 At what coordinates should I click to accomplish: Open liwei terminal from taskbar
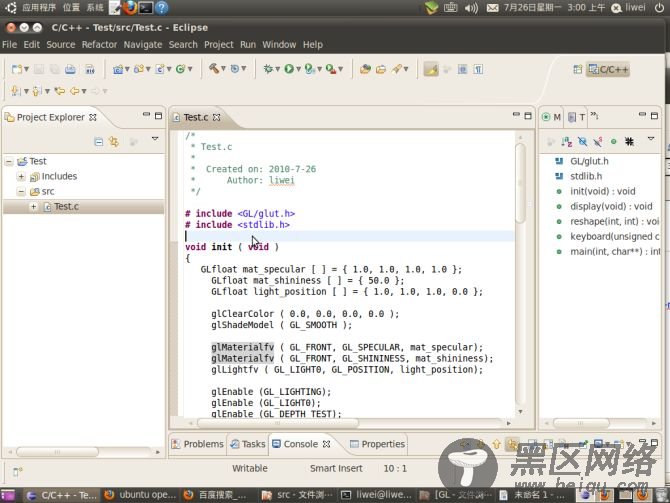376,495
